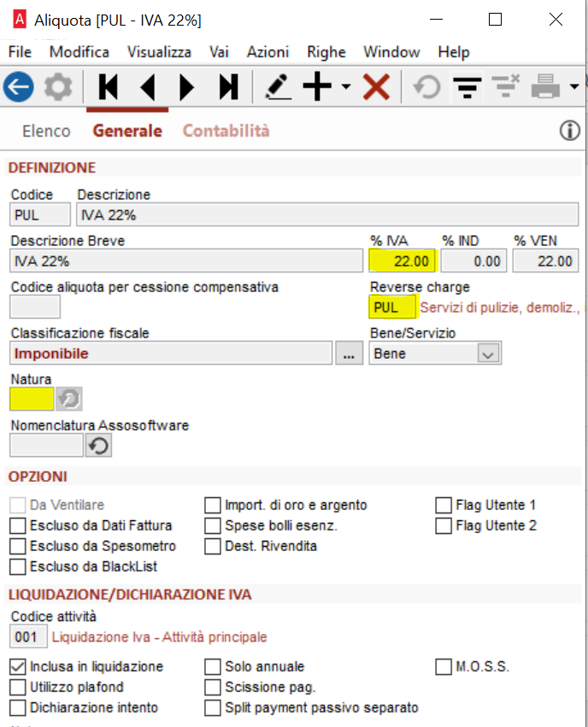Open the Righe menu
This screenshot has height=727, width=588.
(x=326, y=52)
